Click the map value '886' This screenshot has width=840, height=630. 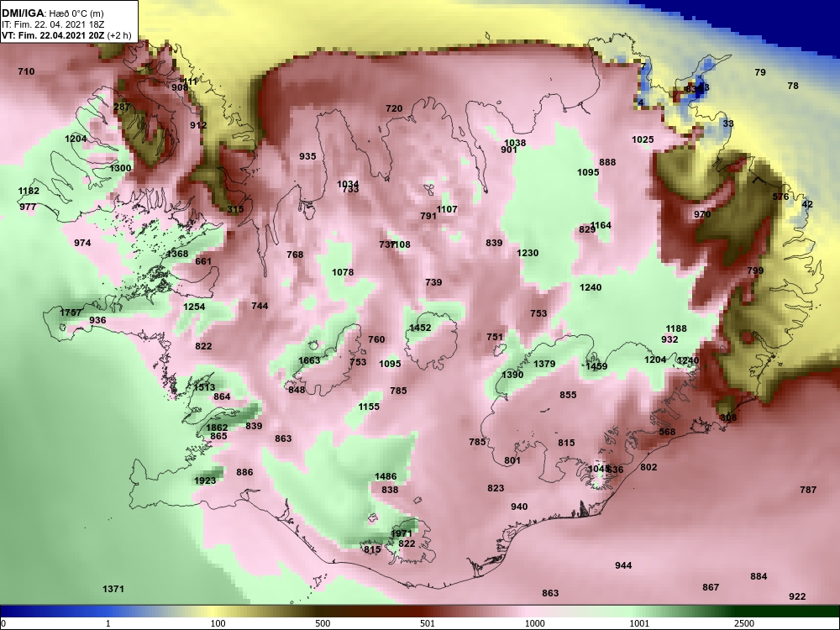244,472
